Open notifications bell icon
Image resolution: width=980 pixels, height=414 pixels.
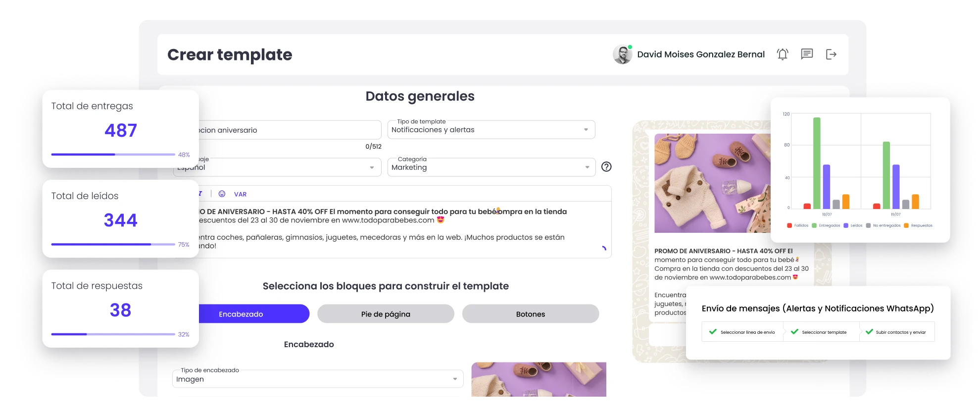tap(783, 54)
